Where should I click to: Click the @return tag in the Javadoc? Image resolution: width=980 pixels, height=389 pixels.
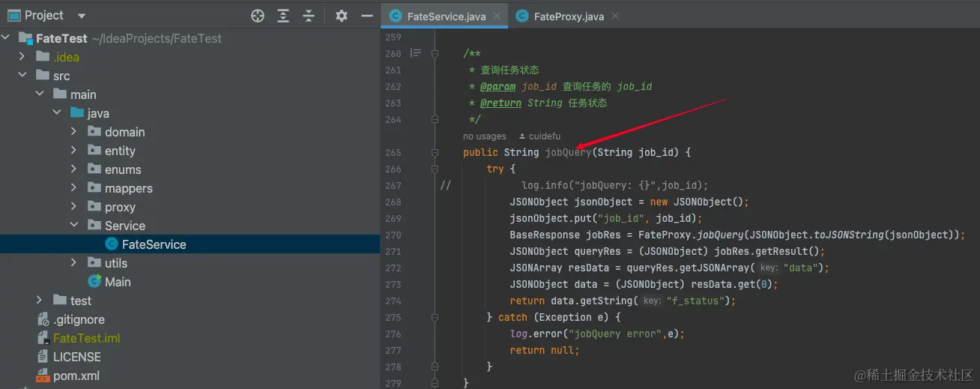tap(500, 103)
